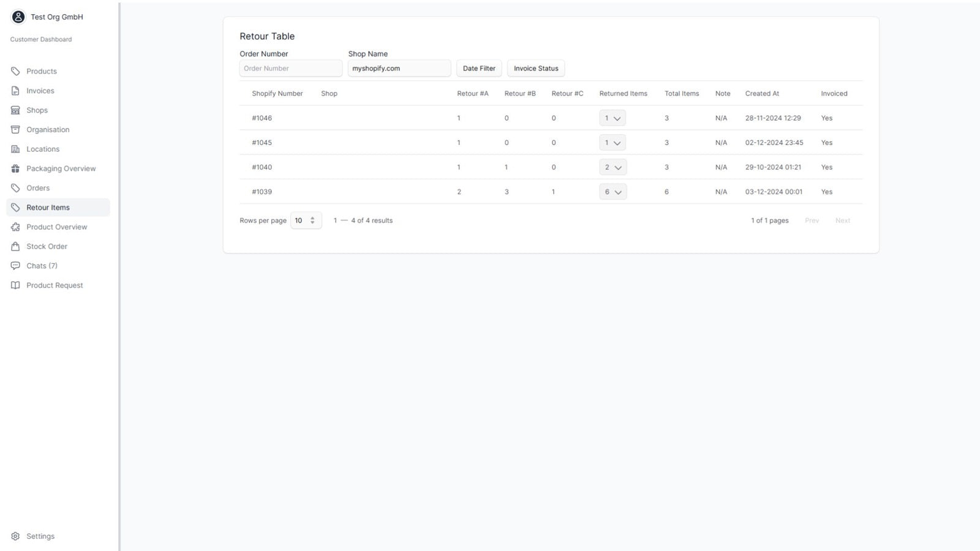Click the Customer Dashboard label
The width and height of the screenshot is (980, 551).
(41, 39)
